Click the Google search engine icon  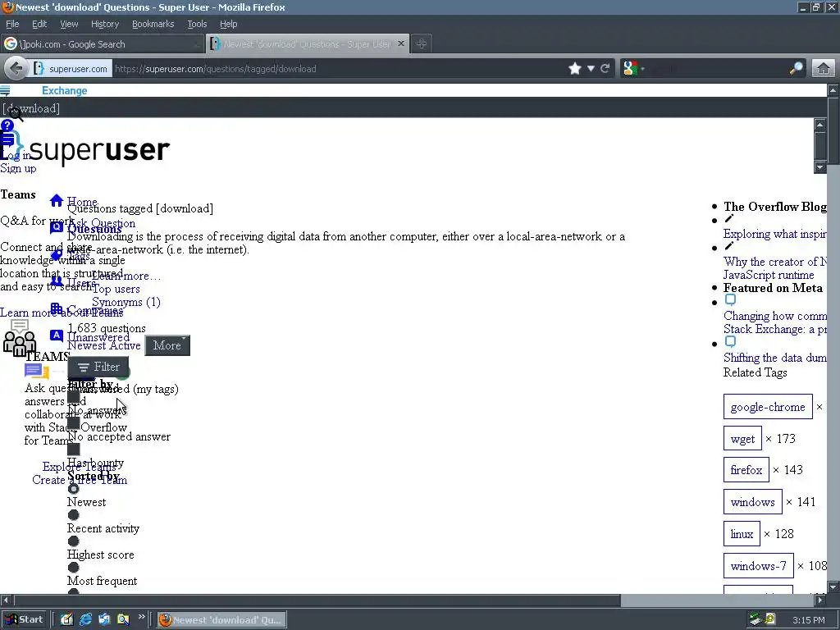click(x=631, y=69)
